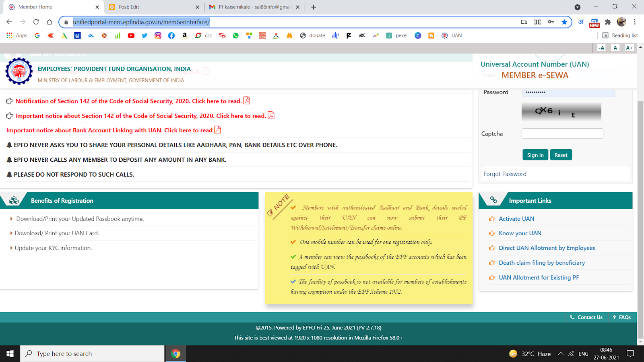Viewport: 644px width, 362px height.
Task: Open Direct UAN Allotment by Employees link
Action: (547, 248)
